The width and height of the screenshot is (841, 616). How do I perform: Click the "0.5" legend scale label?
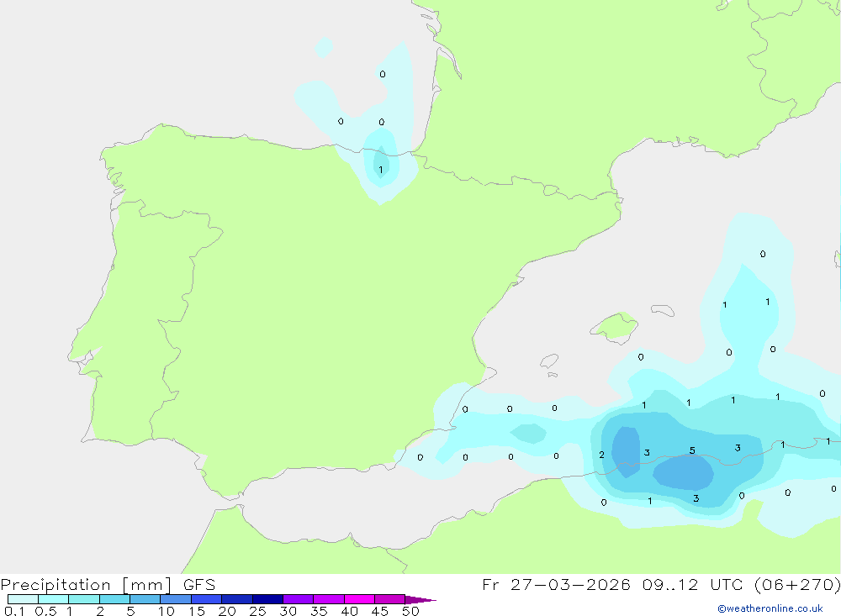click(x=45, y=611)
